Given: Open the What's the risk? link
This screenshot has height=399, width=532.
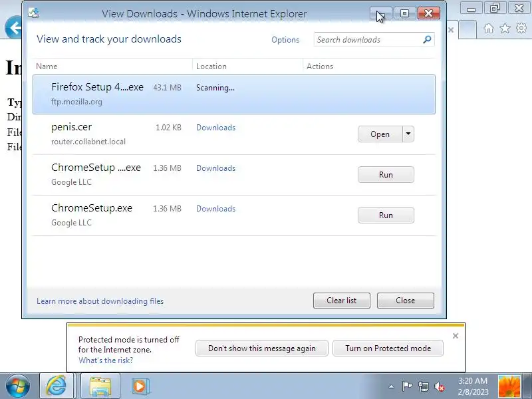Looking at the screenshot, I should pyautogui.click(x=106, y=360).
